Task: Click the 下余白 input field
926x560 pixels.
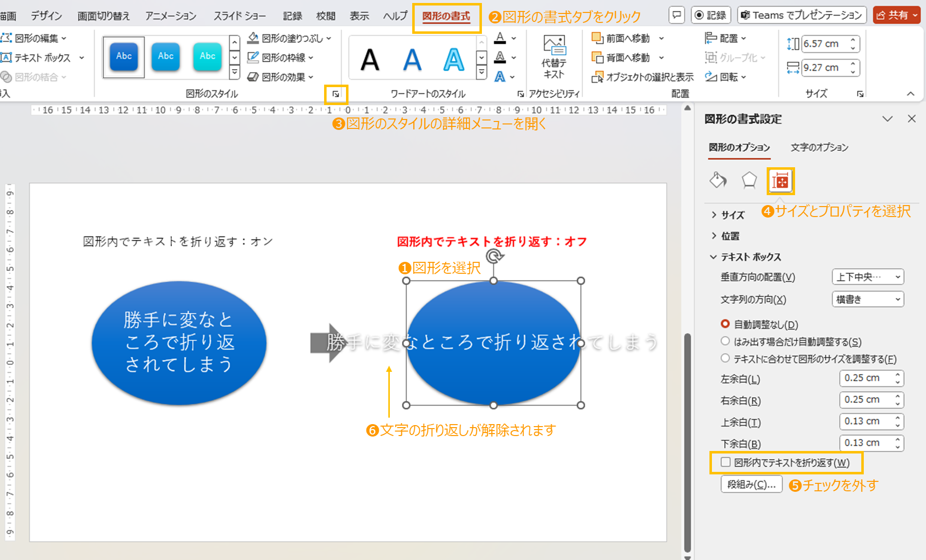Action: click(871, 443)
